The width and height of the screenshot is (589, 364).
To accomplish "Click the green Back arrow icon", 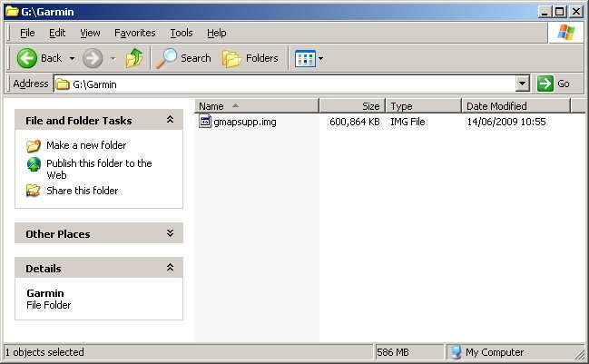I will (26, 58).
